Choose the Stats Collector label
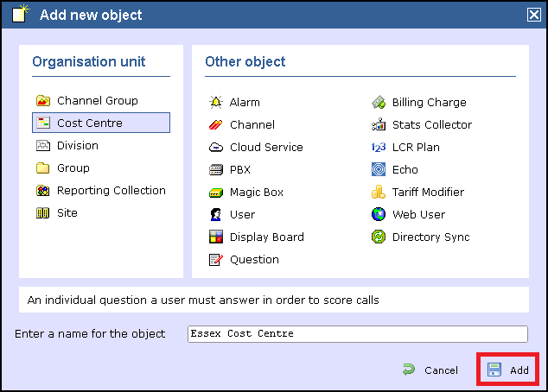 (x=432, y=124)
